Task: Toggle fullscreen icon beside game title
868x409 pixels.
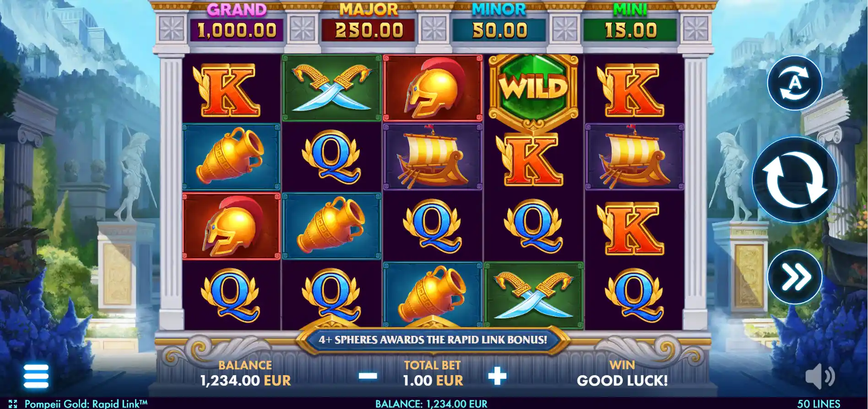Action: 13,404
